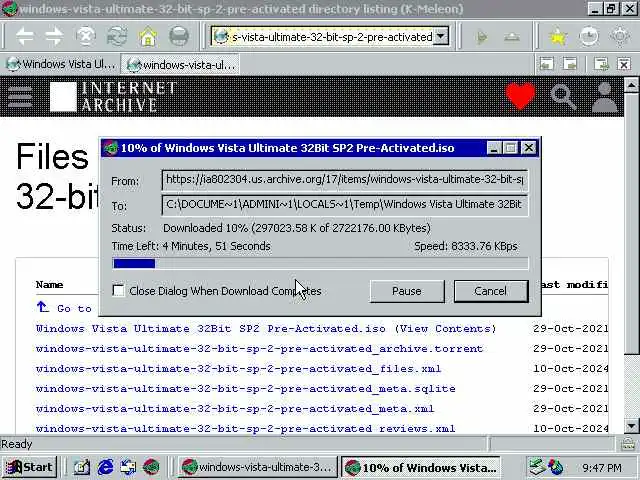Open the Bookmarks star icon

pyautogui.click(x=558, y=37)
